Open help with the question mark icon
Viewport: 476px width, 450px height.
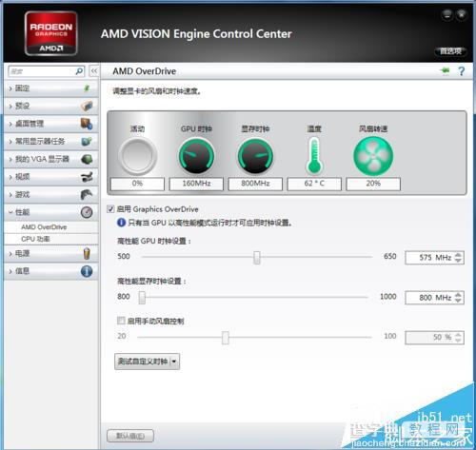462,70
